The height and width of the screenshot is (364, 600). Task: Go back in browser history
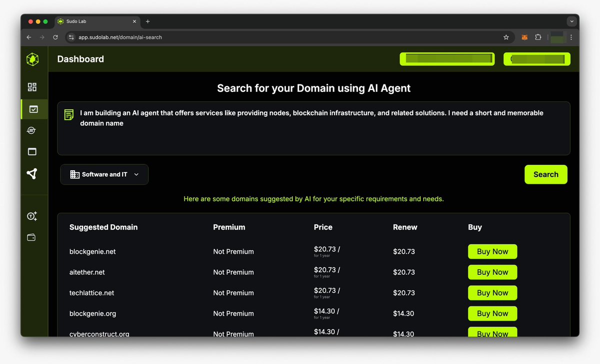click(29, 37)
